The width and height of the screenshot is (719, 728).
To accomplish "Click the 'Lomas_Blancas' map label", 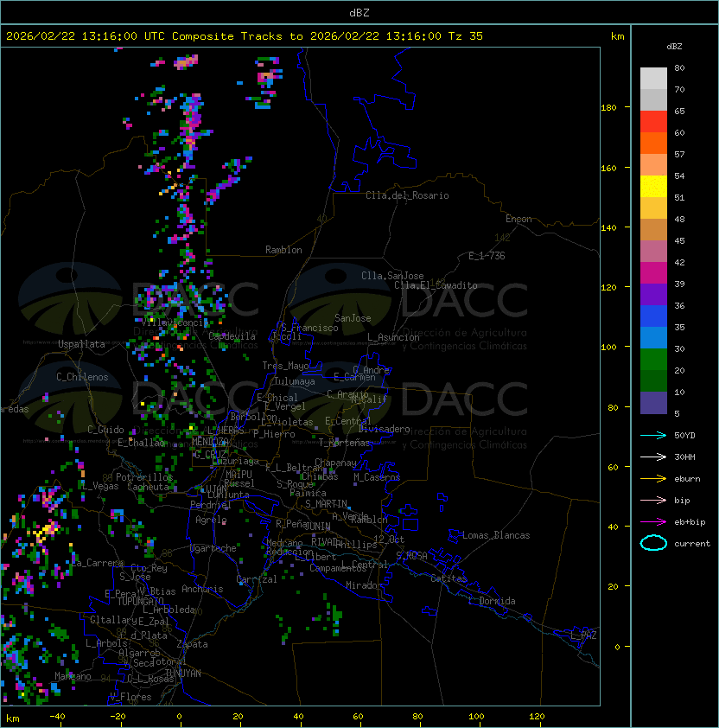I will pyautogui.click(x=496, y=535).
